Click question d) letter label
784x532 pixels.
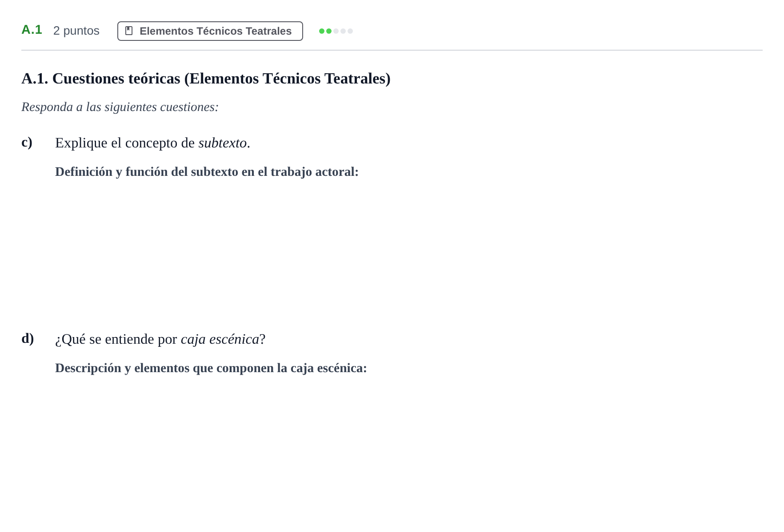tap(28, 338)
